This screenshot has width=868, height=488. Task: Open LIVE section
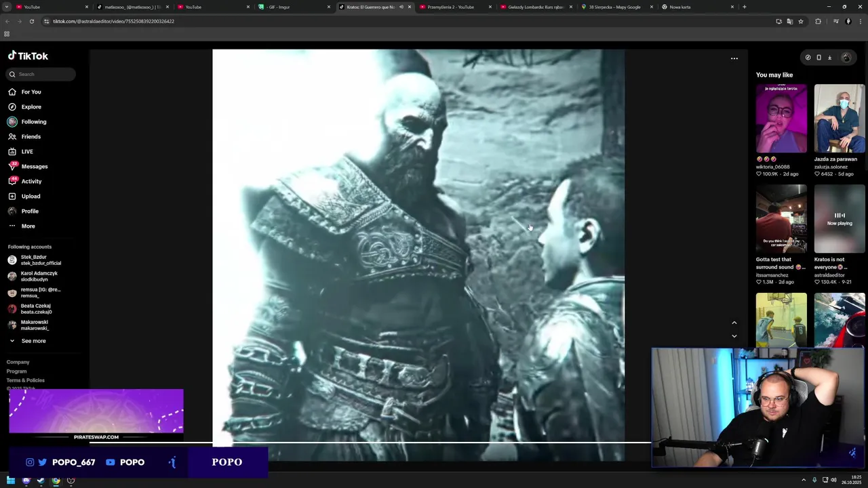(x=20, y=151)
